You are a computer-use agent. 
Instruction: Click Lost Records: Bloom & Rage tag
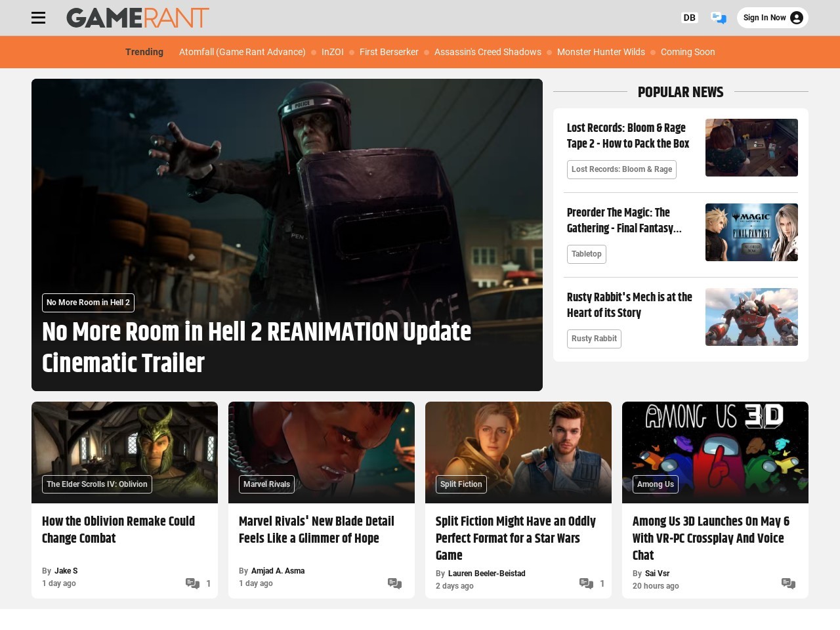coord(621,169)
